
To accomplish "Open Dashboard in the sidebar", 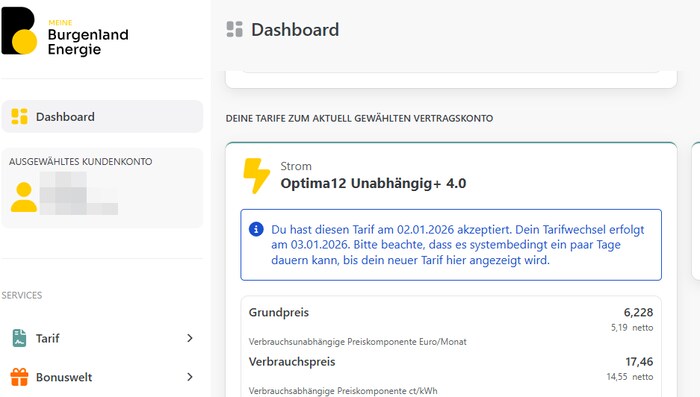I will 102,117.
